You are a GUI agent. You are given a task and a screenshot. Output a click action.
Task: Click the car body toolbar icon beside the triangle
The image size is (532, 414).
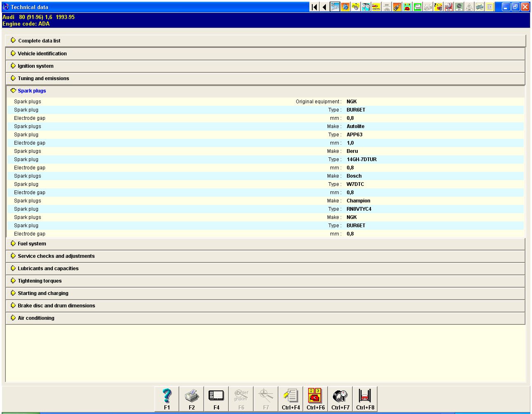tap(480, 7)
